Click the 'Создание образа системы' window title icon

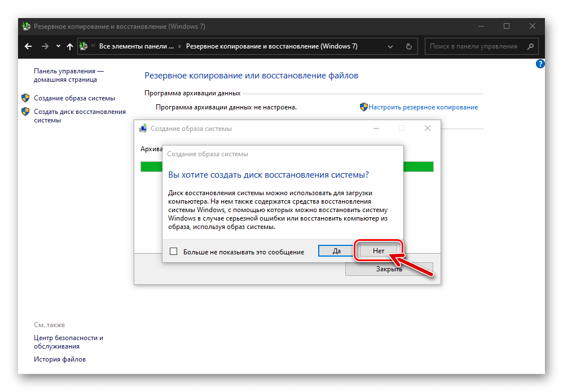pos(143,128)
